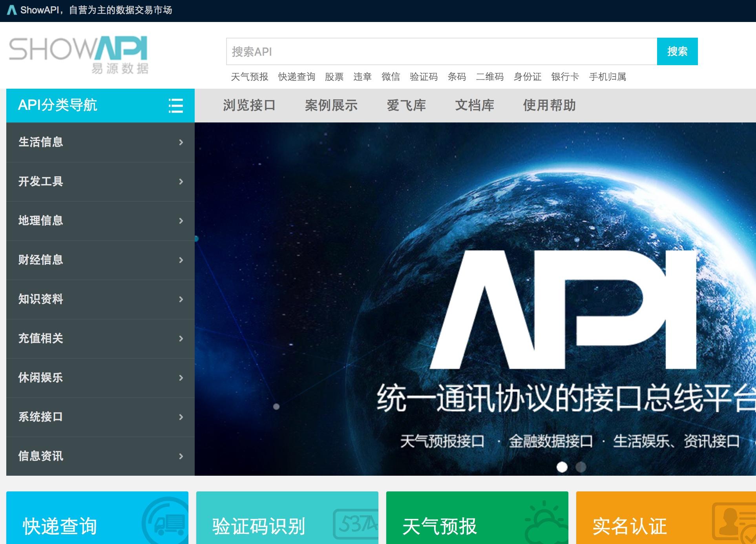
Task: Open the 天气预报 green card title
Action: pos(440,526)
